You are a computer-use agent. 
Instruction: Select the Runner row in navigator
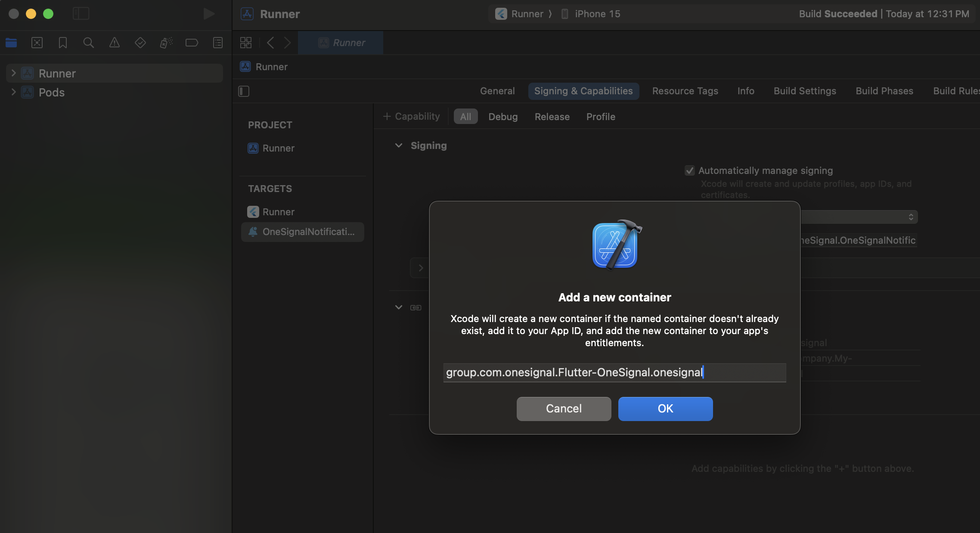tap(115, 73)
